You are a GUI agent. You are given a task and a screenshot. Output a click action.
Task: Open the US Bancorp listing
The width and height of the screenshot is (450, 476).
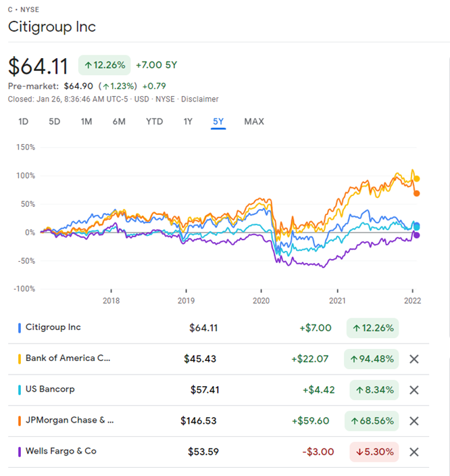pyautogui.click(x=50, y=389)
